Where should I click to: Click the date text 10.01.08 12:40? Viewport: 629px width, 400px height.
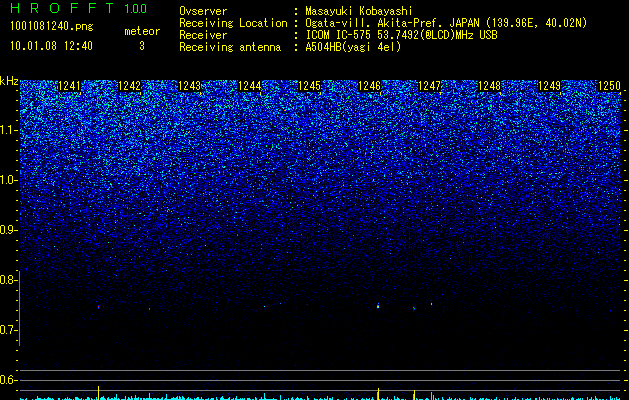click(51, 46)
